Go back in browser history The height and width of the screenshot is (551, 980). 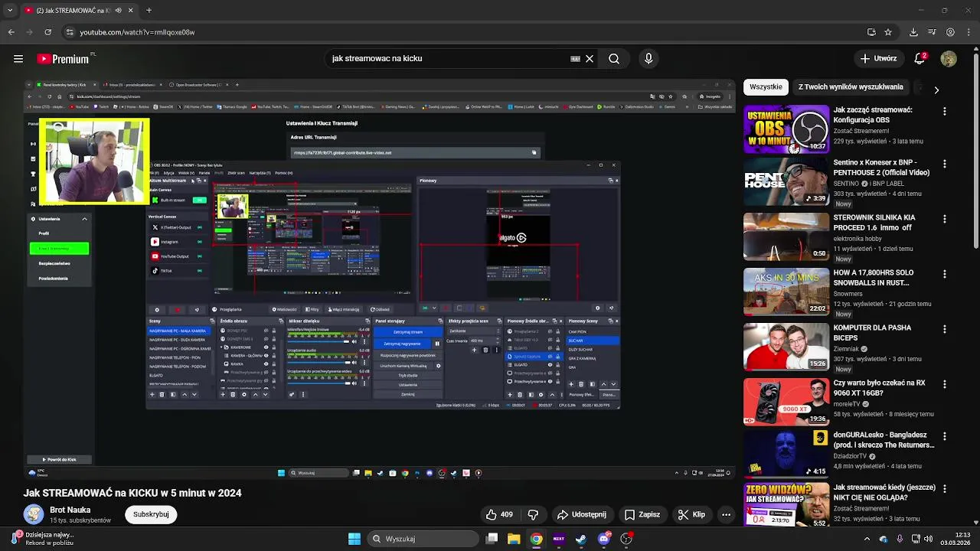tap(11, 32)
